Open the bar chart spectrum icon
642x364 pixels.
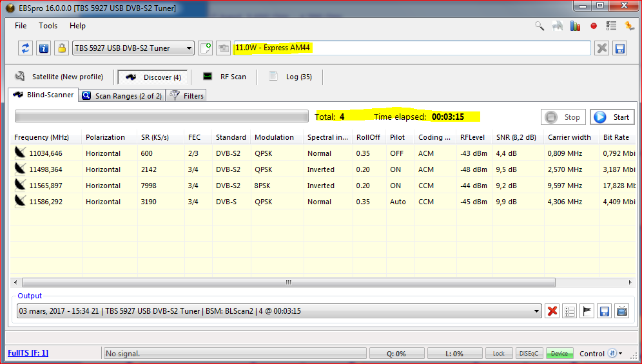pos(576,26)
